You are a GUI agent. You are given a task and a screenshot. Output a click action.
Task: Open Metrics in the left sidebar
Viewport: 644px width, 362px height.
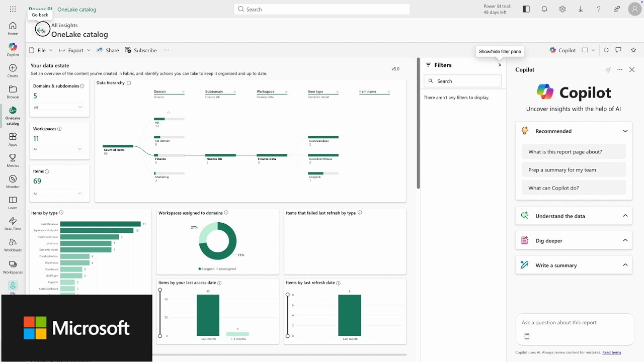13,160
